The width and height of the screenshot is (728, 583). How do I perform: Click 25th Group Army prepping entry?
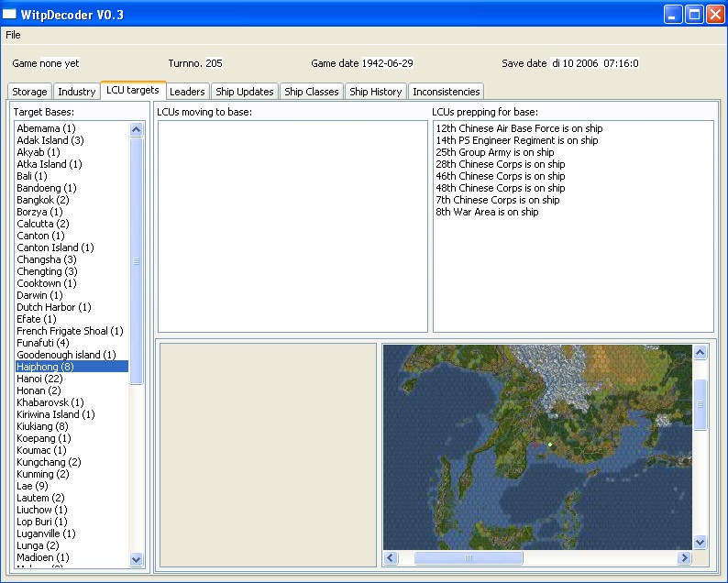(494, 152)
